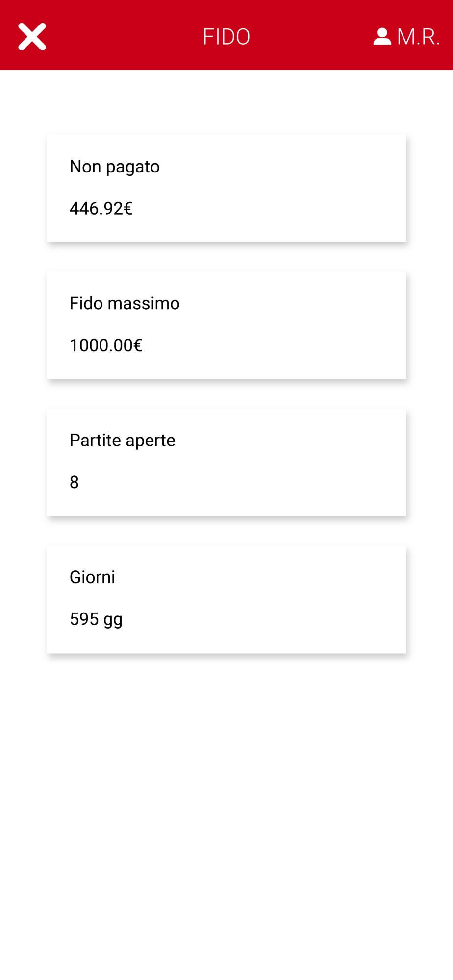The image size is (453, 980).
Task: Open the Non pagato card
Action: point(226,188)
